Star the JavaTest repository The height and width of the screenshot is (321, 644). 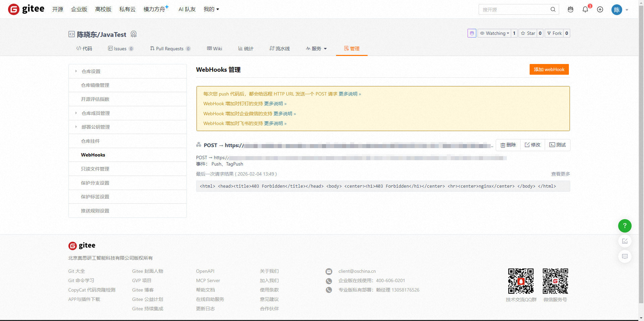(528, 33)
